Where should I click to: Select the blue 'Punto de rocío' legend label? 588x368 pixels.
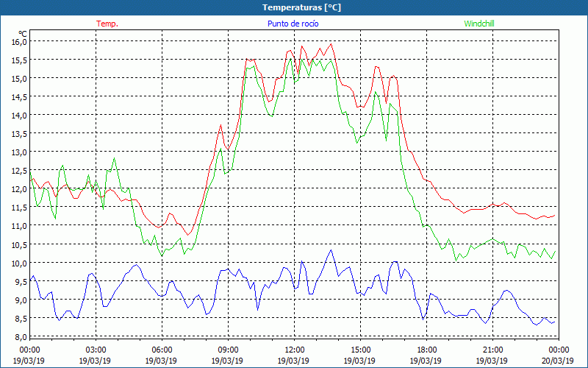[x=293, y=24]
